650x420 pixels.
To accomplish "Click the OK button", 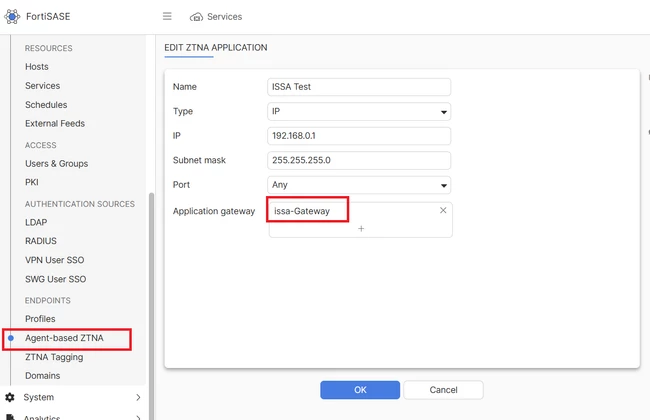I will 360,390.
